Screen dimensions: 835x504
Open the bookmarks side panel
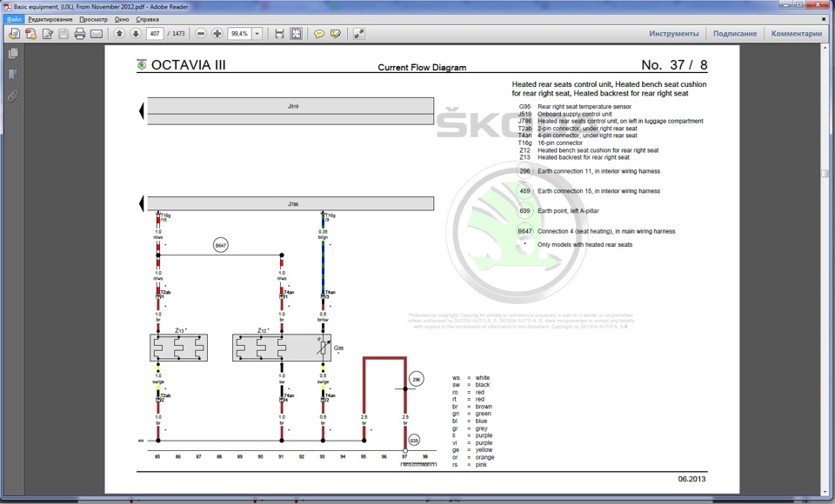click(x=13, y=75)
